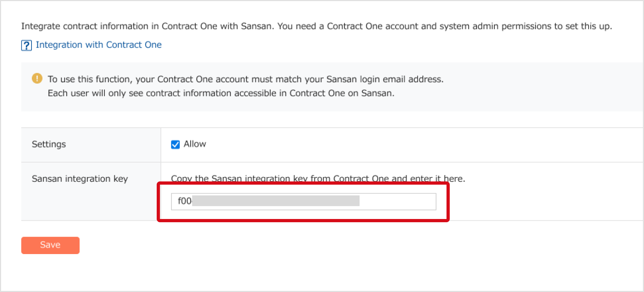
Task: Click inside the Sansan integration key field
Action: 303,201
